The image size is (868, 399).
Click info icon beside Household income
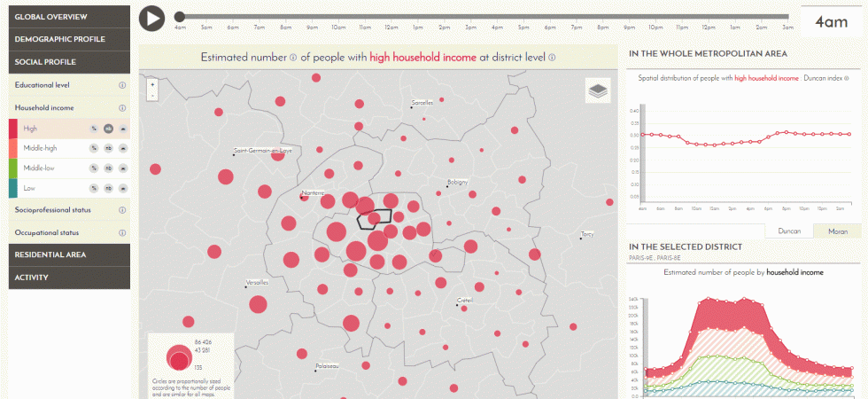click(x=122, y=107)
